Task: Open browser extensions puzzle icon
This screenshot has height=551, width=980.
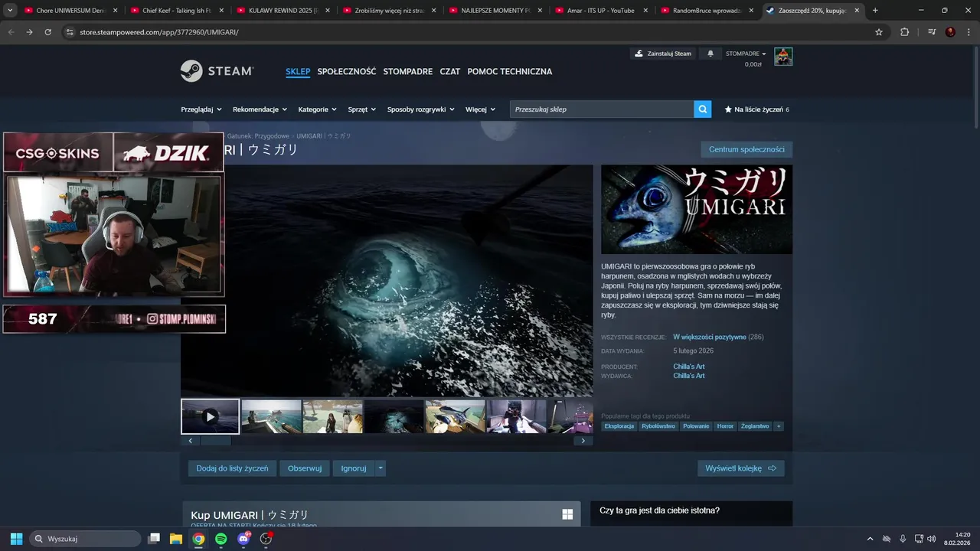Action: [x=905, y=32]
